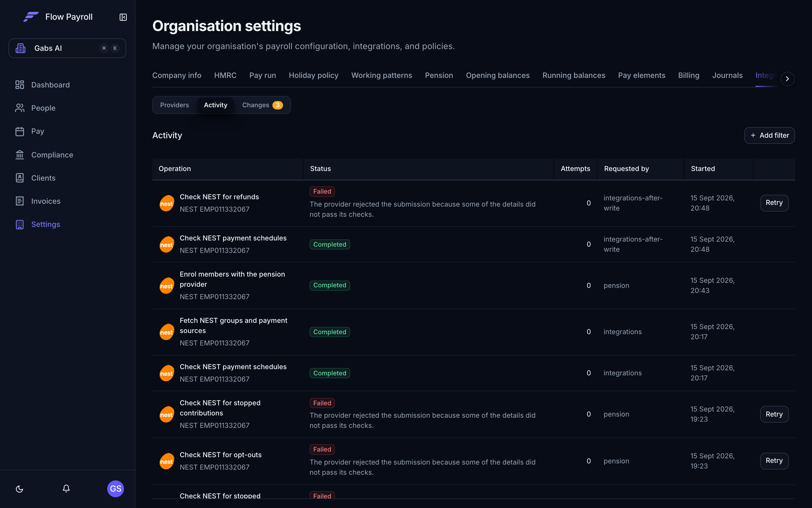
Task: Open Working patterns tab
Action: (381, 75)
